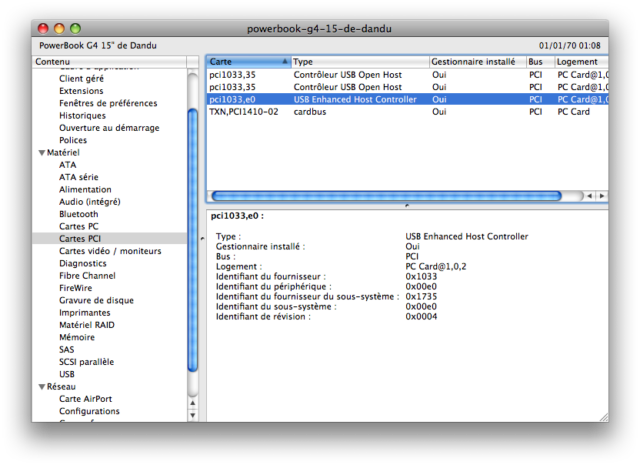
Task: Sort by Gestionnaire installé column header
Action: pyautogui.click(x=478, y=62)
